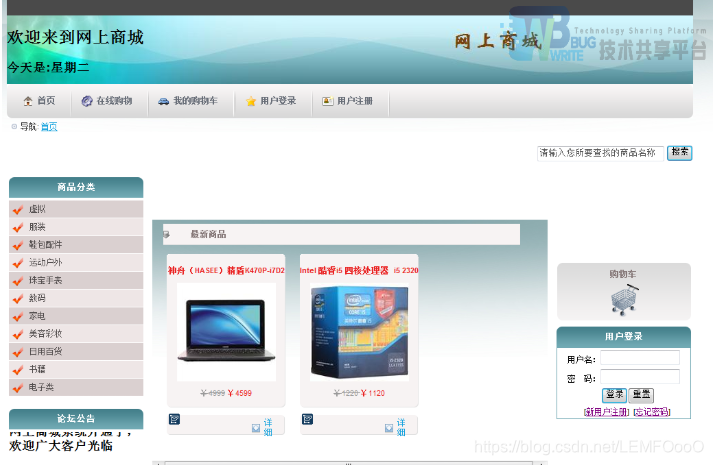Open 详细 details for the HASEE laptop

pos(268,427)
